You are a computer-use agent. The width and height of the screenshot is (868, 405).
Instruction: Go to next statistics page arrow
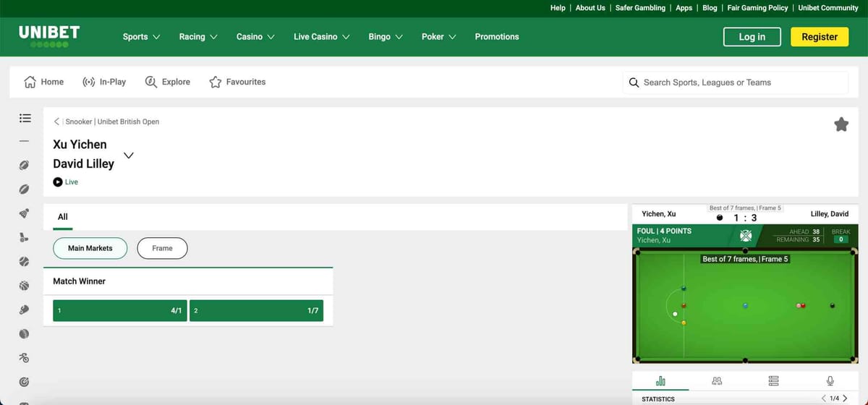click(845, 398)
